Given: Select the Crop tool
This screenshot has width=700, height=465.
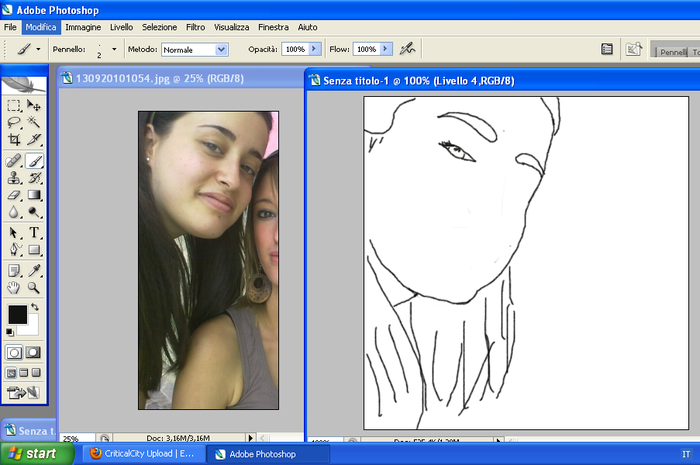Looking at the screenshot, I should [x=14, y=141].
